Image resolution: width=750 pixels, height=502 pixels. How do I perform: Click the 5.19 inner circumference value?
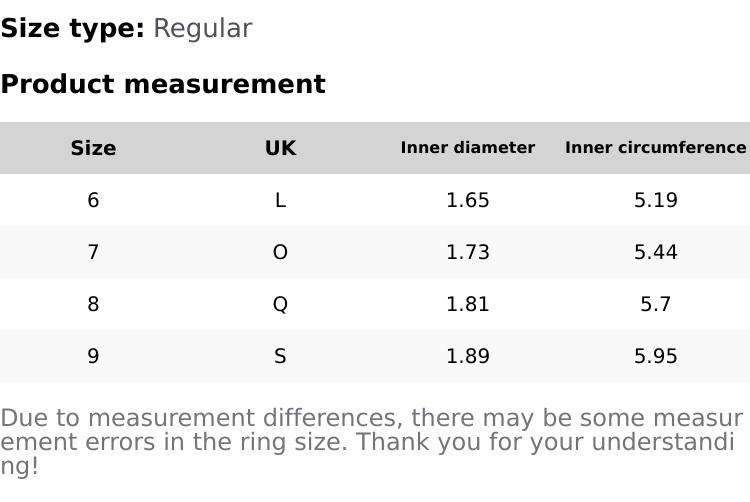(x=655, y=200)
